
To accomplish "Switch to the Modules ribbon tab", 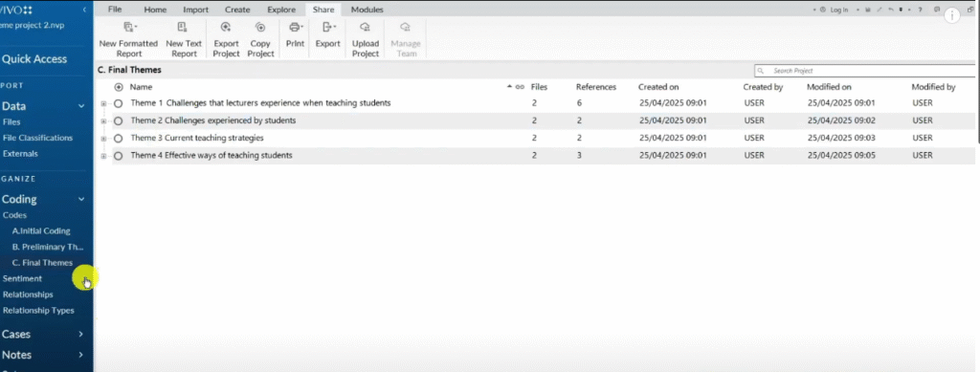I will pyautogui.click(x=367, y=10).
